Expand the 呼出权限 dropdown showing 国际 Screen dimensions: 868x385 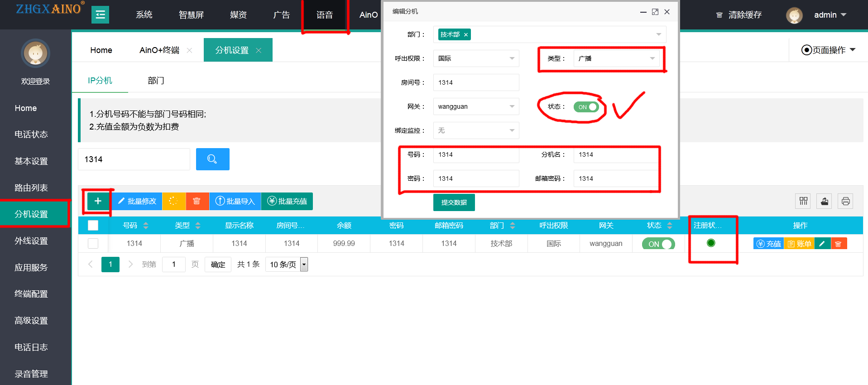(x=475, y=58)
